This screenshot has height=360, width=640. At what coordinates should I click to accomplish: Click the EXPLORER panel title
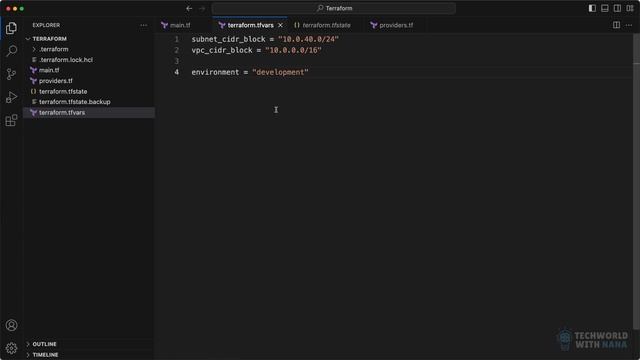[x=46, y=25]
